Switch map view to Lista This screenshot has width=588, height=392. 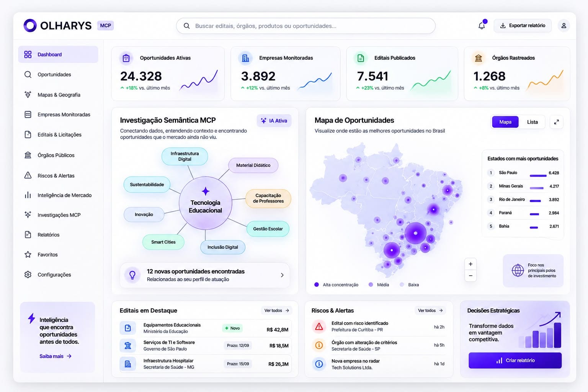(x=532, y=122)
